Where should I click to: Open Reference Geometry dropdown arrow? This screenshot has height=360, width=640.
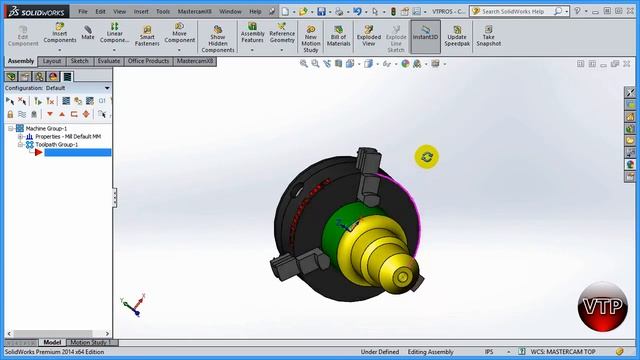pos(282,50)
